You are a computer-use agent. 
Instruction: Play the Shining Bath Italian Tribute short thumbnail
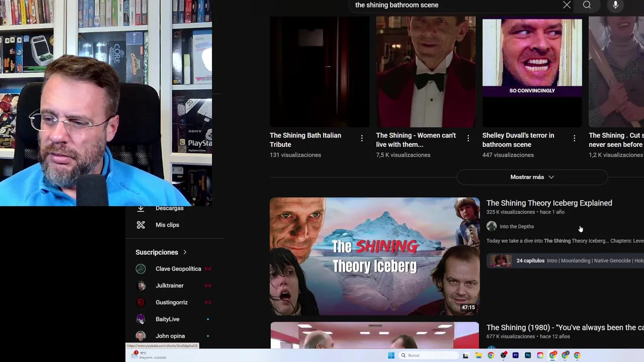pos(319,71)
